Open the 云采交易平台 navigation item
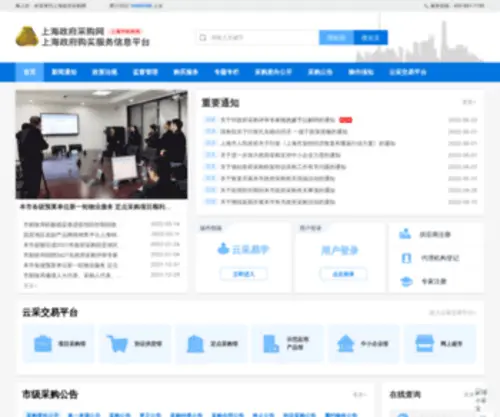500x417 pixels. [408, 72]
